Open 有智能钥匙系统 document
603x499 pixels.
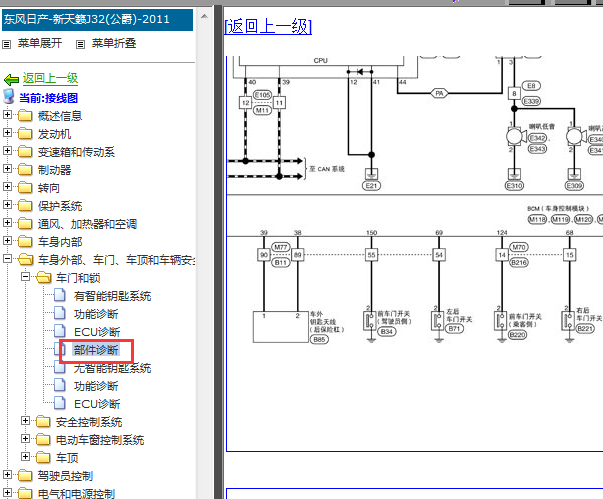tap(112, 296)
